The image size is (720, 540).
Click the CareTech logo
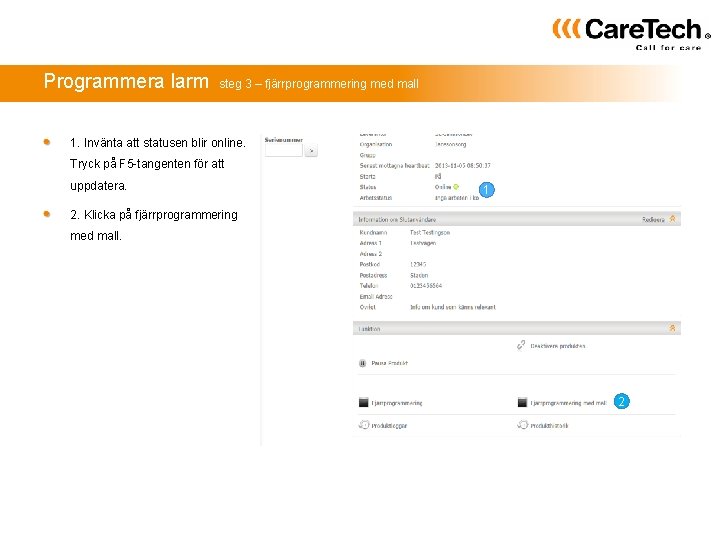(x=631, y=34)
